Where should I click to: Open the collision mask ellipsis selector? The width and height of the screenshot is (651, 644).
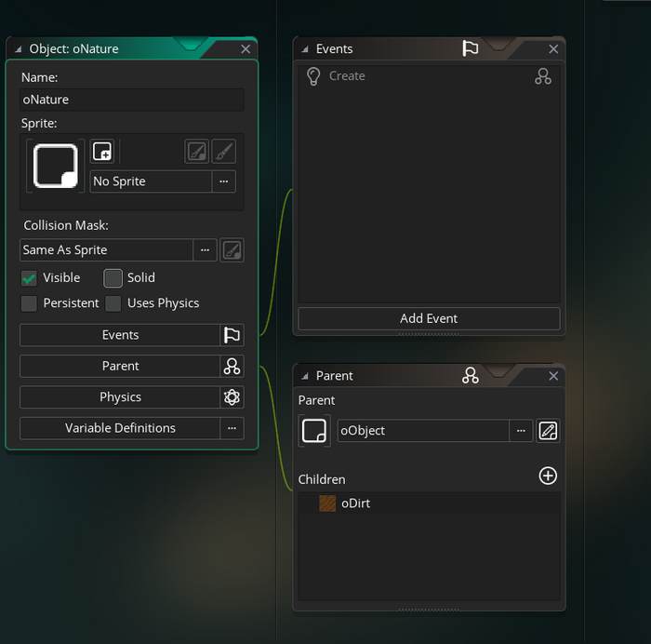click(205, 249)
